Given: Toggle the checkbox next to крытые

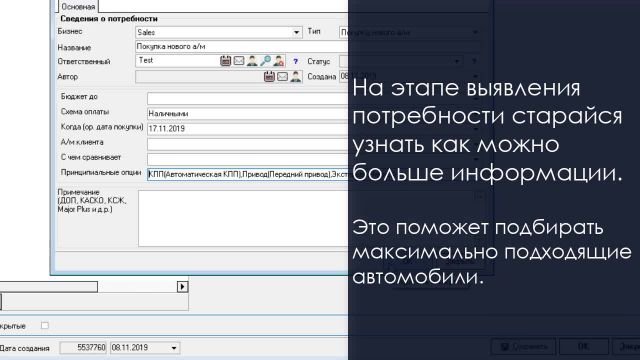Looking at the screenshot, I should 45,325.
